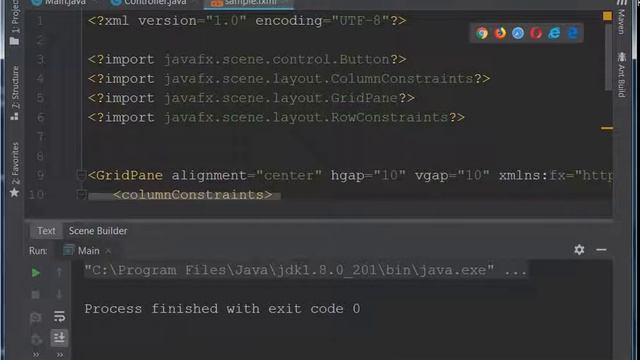
Task: Click line number 3 in gutter
Action: tap(40, 60)
